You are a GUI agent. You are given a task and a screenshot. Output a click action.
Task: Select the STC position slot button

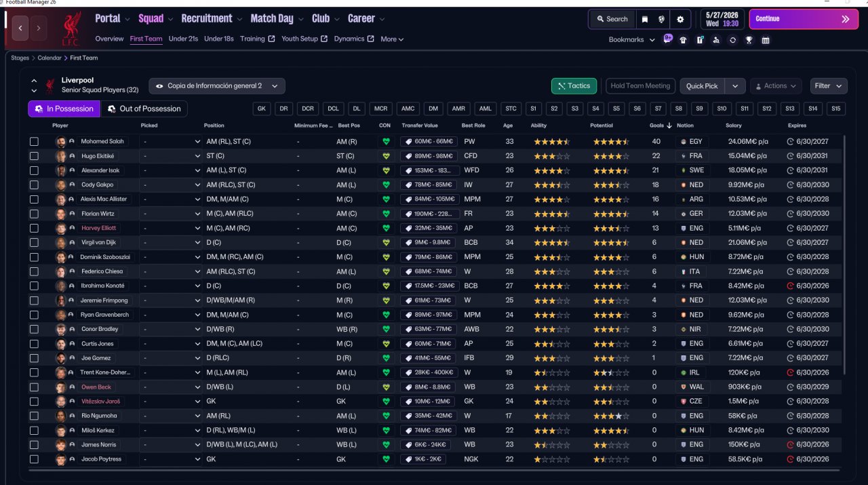(511, 109)
